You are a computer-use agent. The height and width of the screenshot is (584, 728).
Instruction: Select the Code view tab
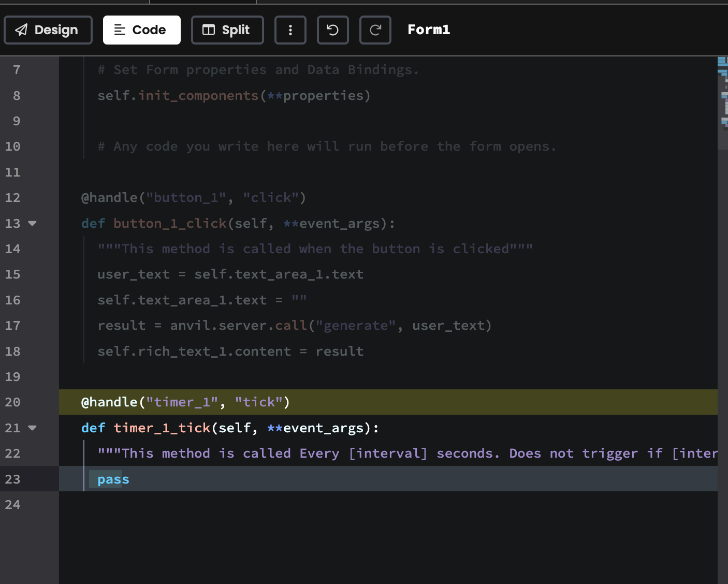141,30
